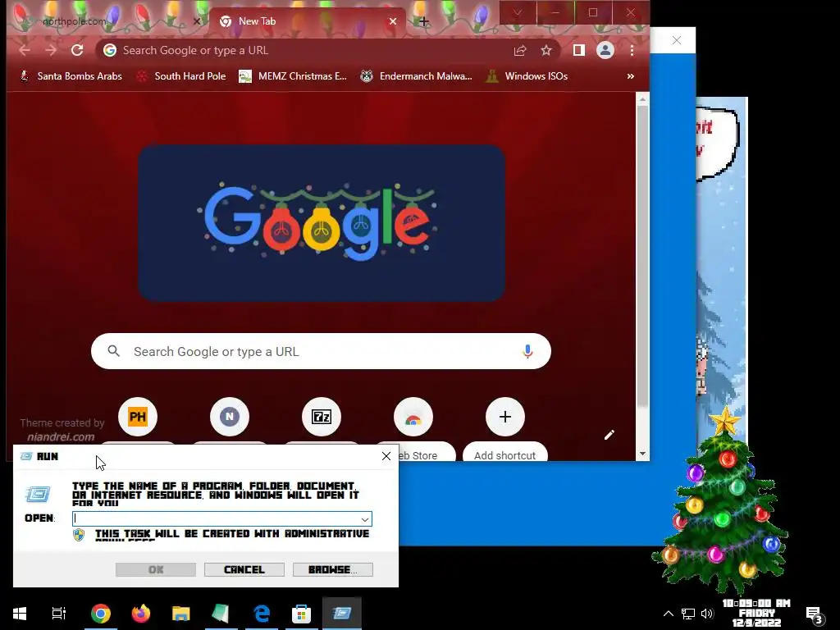Open taskbar clock and date
Image resolution: width=840 pixels, height=630 pixels.
(x=756, y=614)
